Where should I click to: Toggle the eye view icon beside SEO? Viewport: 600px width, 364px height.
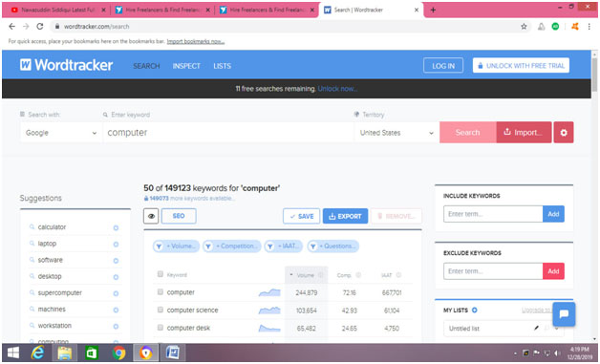click(151, 216)
